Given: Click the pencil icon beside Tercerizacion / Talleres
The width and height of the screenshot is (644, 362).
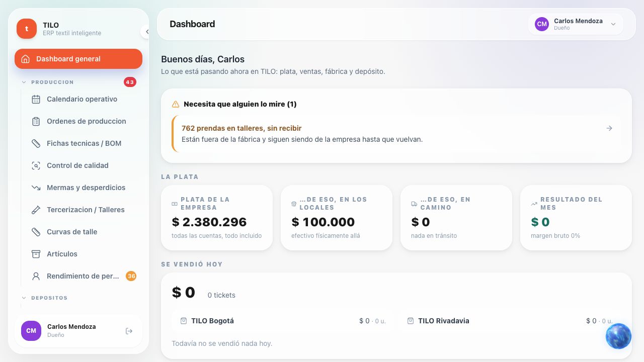Looking at the screenshot, I should [x=36, y=210].
